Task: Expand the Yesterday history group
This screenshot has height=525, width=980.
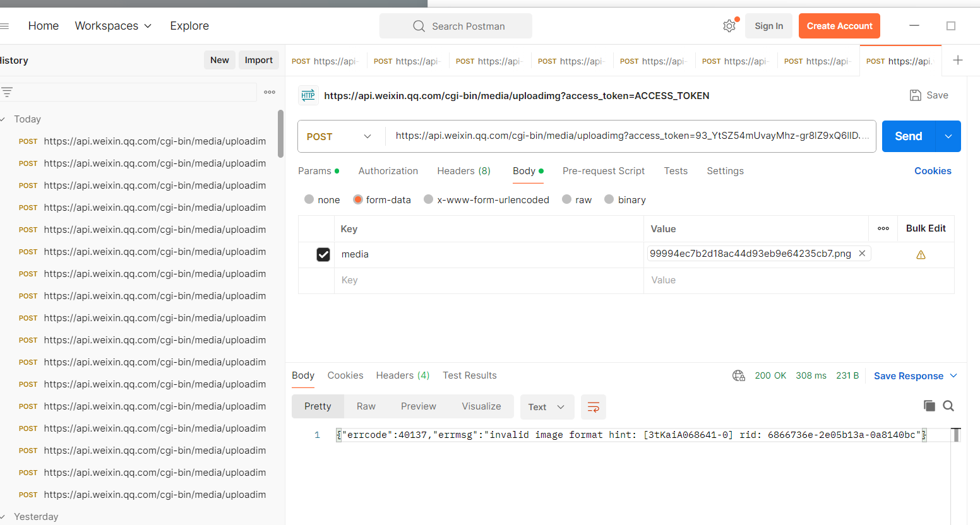Action: coord(3,517)
